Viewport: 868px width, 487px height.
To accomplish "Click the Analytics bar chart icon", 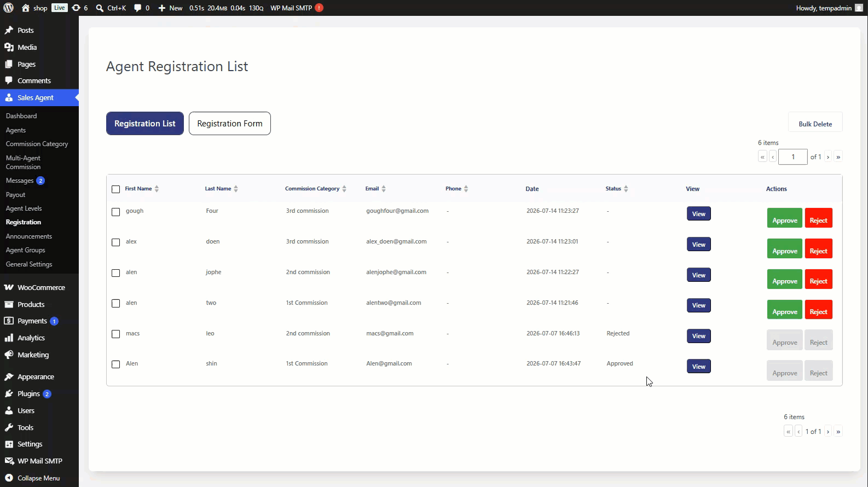I will tap(9, 338).
